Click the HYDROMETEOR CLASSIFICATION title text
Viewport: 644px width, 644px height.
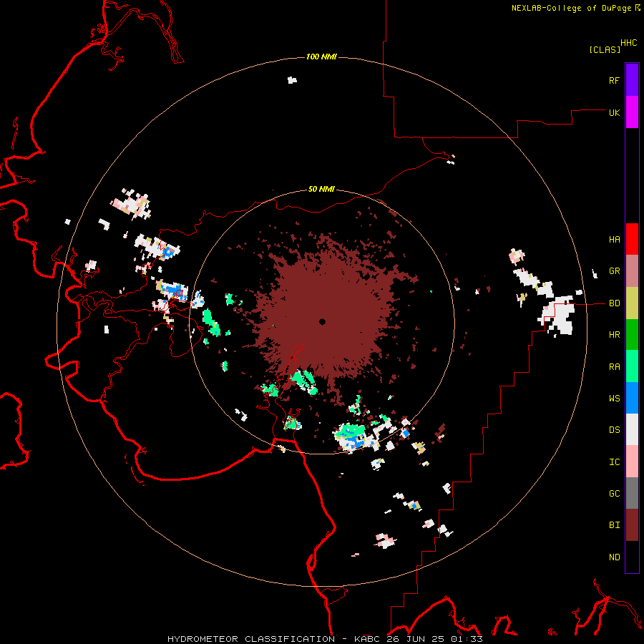pyautogui.click(x=251, y=639)
